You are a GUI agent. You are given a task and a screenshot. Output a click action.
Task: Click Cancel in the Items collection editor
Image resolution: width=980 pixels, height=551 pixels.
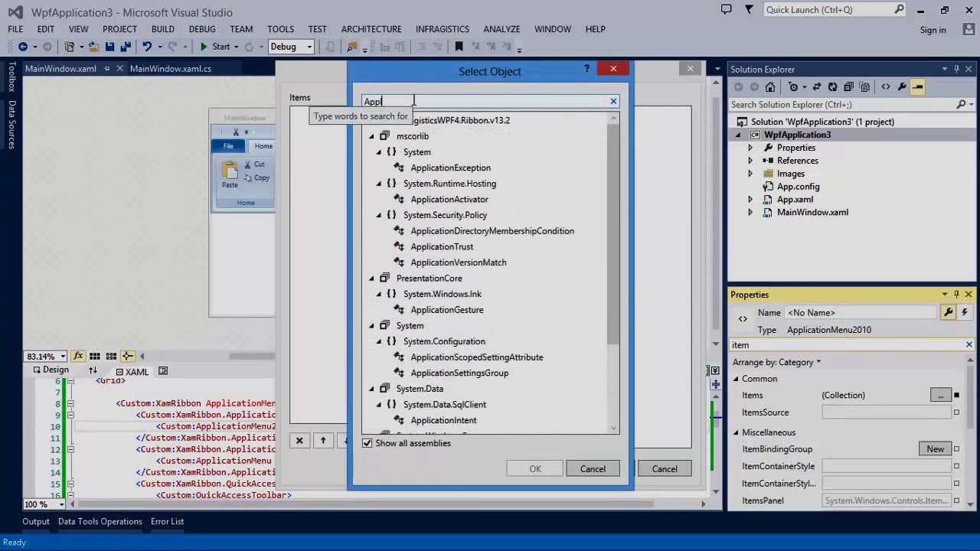665,469
